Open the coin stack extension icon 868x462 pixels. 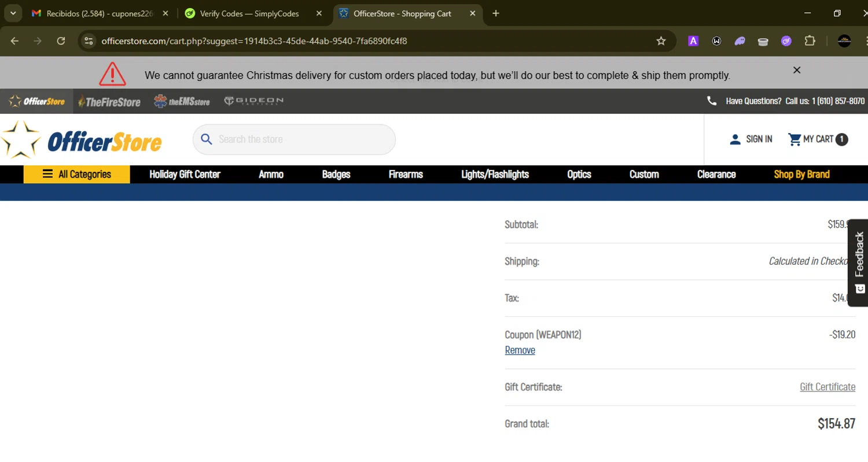click(763, 41)
